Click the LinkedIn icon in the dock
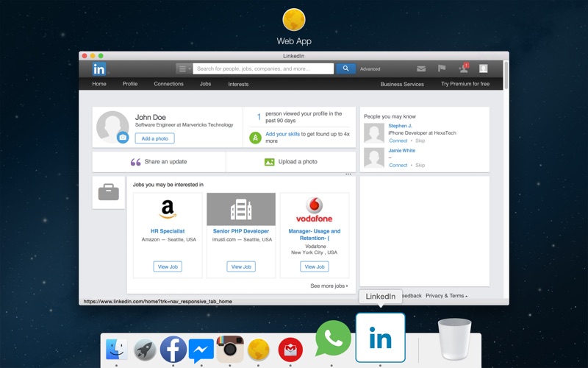Image resolution: width=588 pixels, height=368 pixels. pyautogui.click(x=380, y=338)
